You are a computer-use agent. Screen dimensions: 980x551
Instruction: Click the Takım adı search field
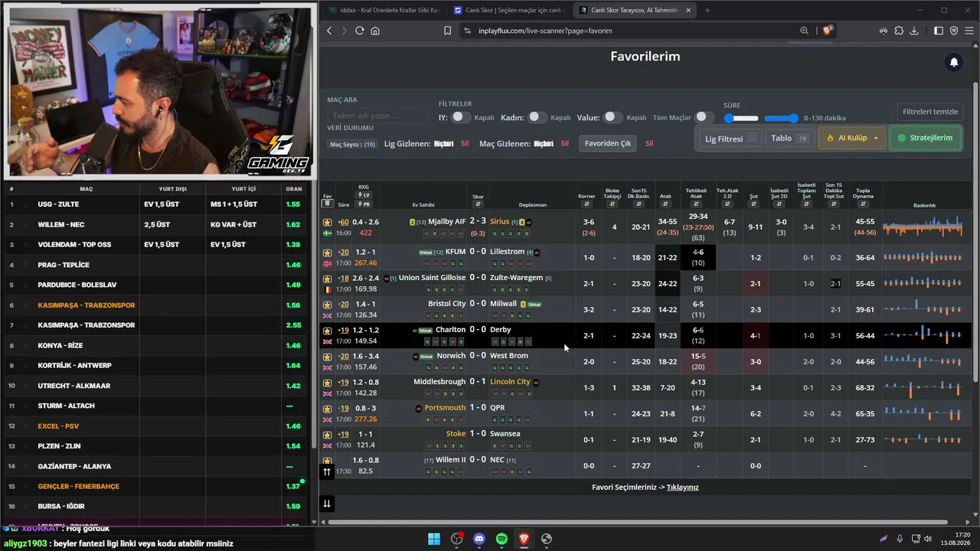(378, 116)
